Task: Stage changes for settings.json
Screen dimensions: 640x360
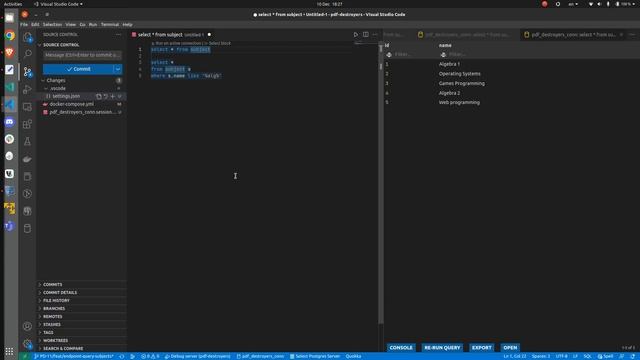Action: pos(112,96)
